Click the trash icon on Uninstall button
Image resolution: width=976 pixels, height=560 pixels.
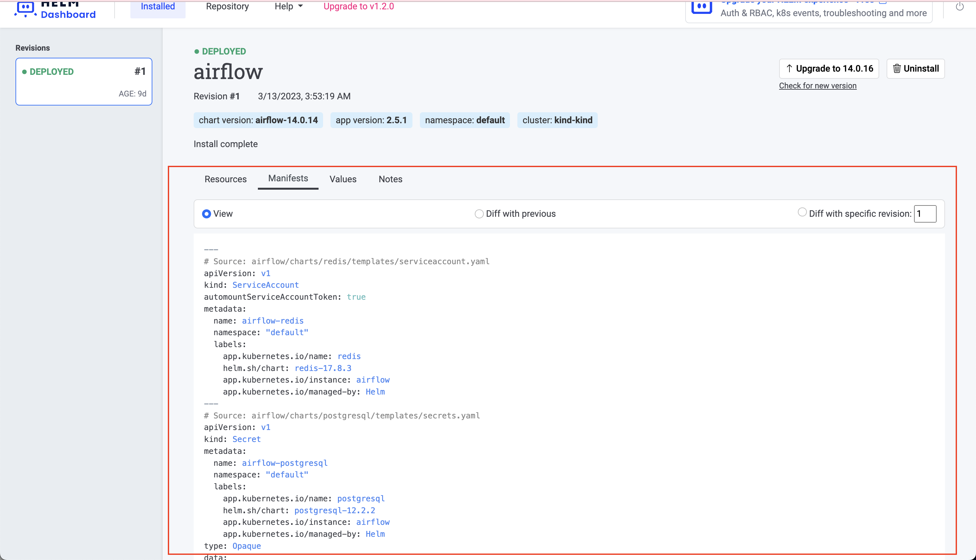tap(897, 68)
